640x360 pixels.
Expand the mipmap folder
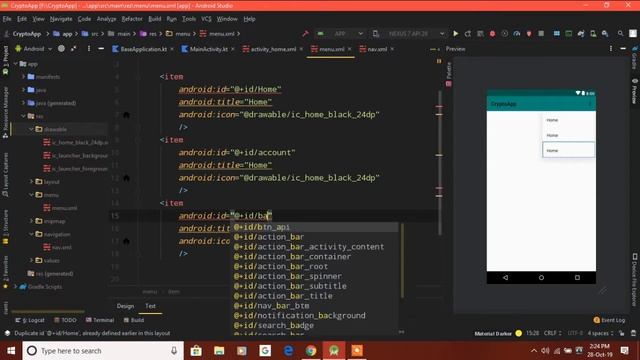[31, 221]
